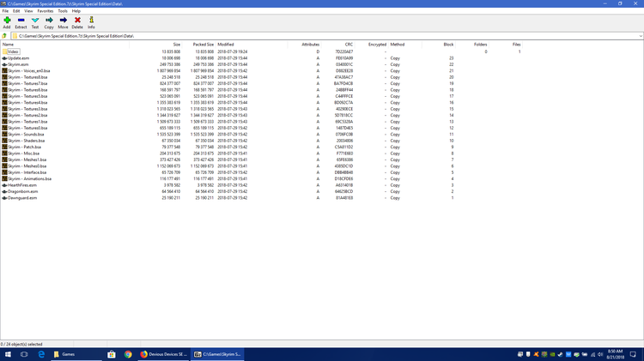
Task: Open the Help menu
Action: pyautogui.click(x=76, y=11)
